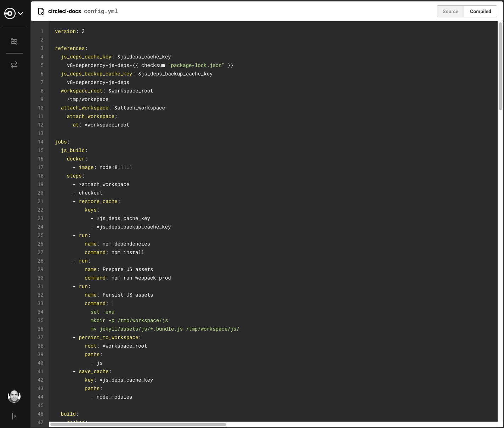Open the organization switcher chevron

(x=21, y=13)
